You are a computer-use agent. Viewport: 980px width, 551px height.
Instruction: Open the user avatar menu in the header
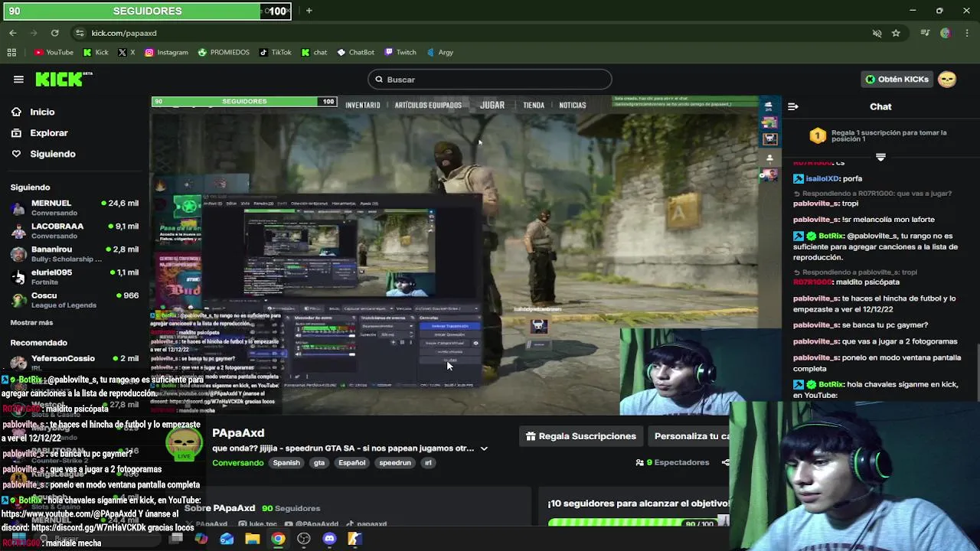coord(947,80)
